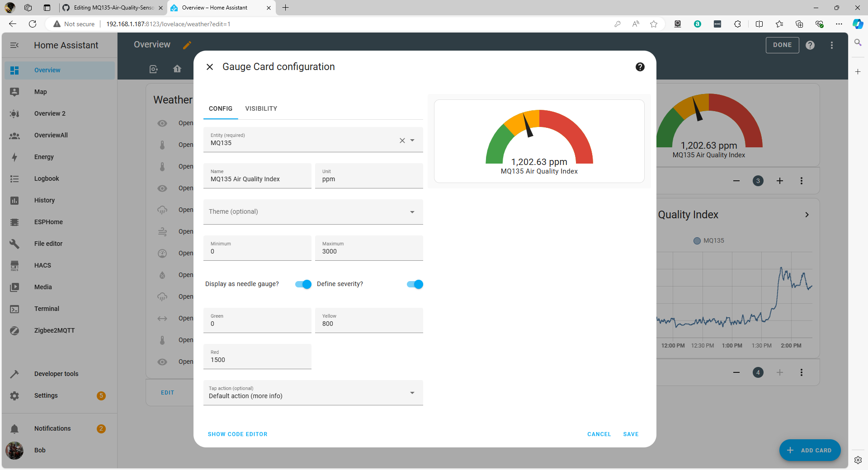
Task: Open the Tap action dropdown
Action: click(x=313, y=393)
